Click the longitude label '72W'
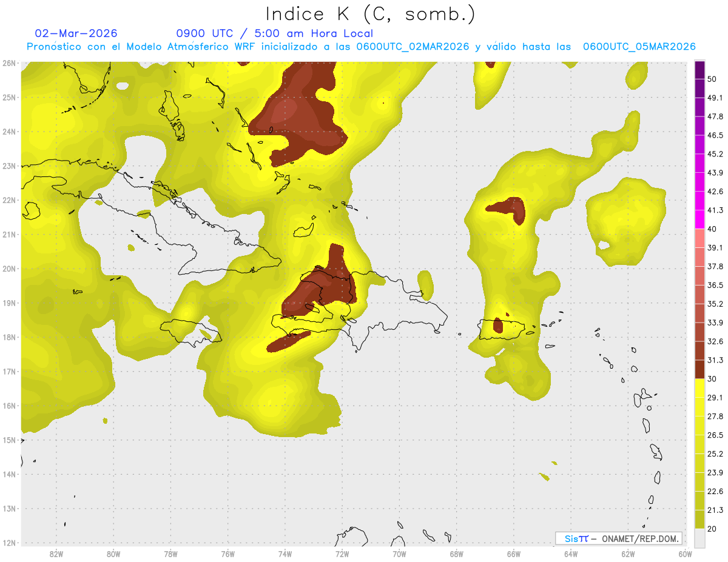The width and height of the screenshot is (728, 562). tap(342, 554)
